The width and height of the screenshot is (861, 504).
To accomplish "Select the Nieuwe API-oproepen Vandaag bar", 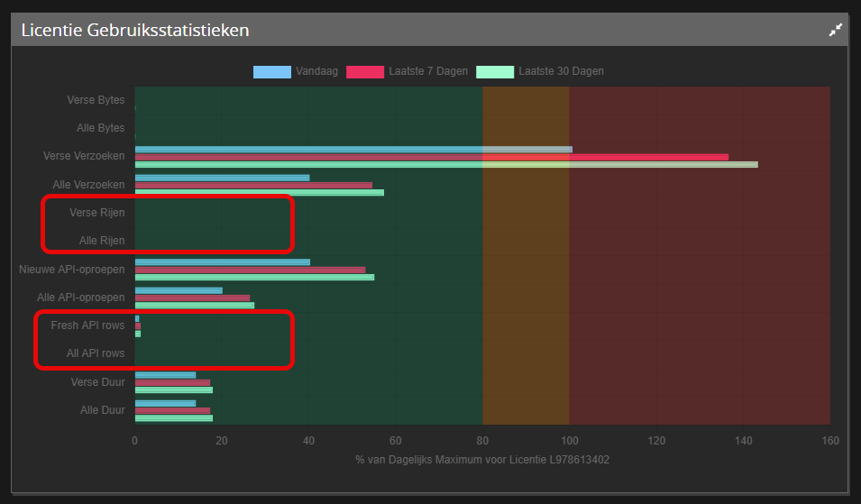I will pyautogui.click(x=222, y=262).
